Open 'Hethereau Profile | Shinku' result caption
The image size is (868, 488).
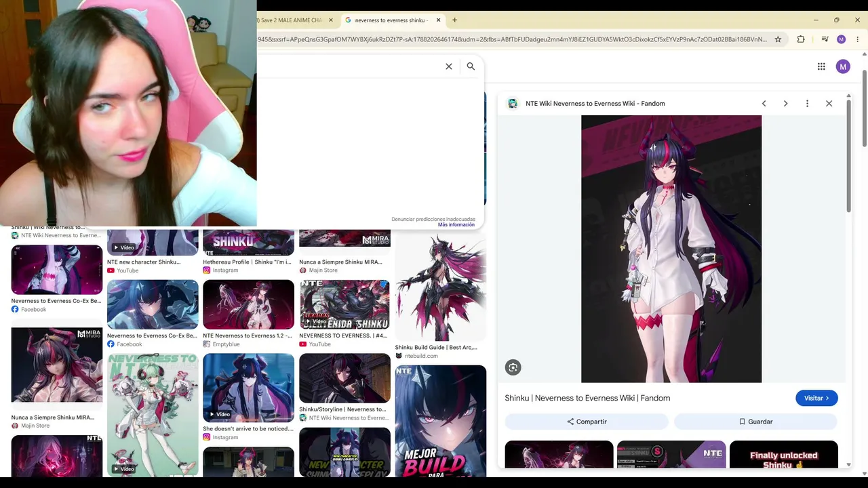[x=247, y=262]
